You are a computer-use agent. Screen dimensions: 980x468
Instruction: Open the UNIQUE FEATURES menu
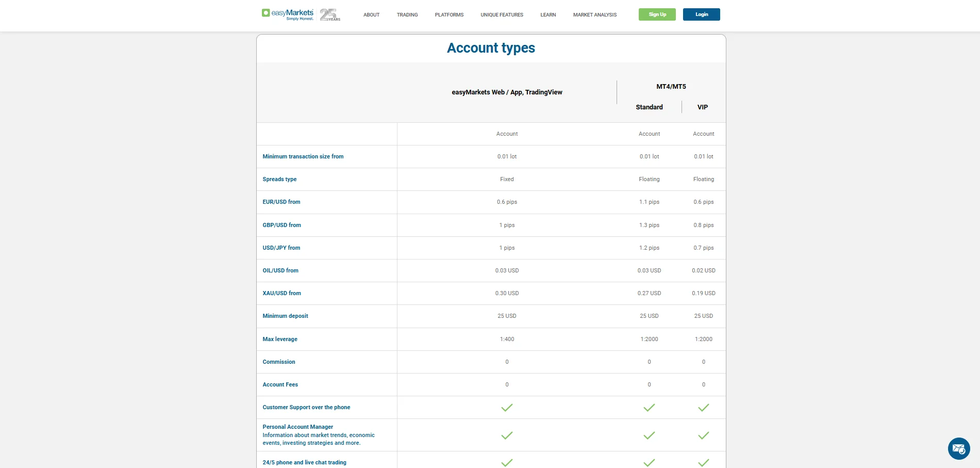coord(502,15)
